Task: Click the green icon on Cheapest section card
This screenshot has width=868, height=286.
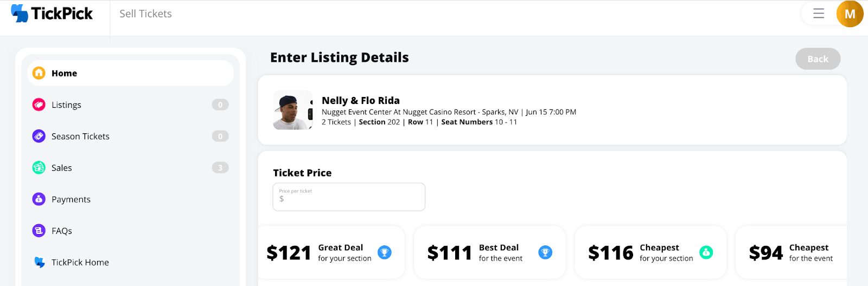Action: pos(706,252)
